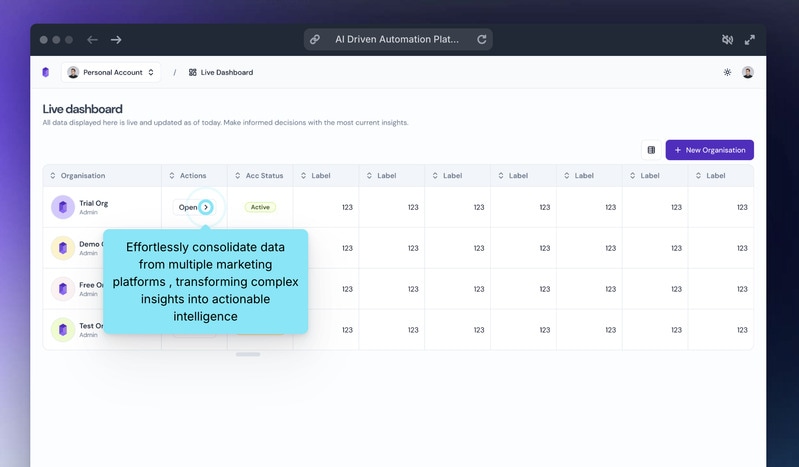Click the Open button for Trial Org
This screenshot has width=799, height=467.
pos(194,207)
